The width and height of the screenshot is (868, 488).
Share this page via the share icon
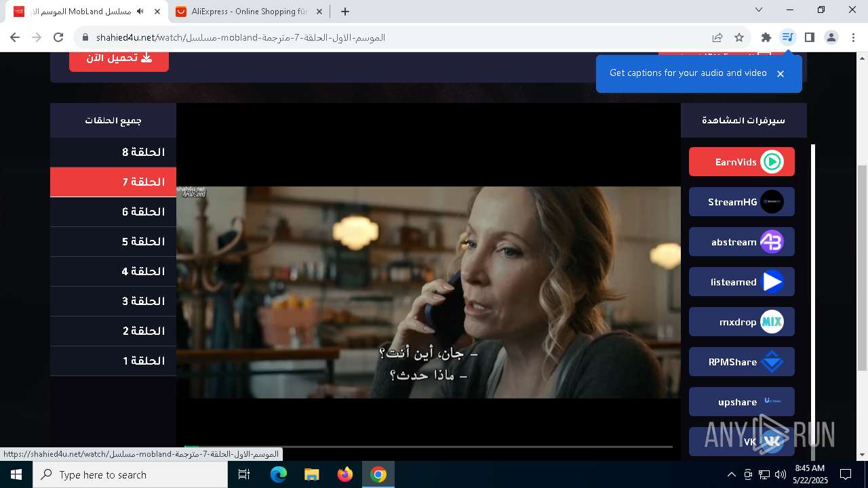tap(717, 37)
